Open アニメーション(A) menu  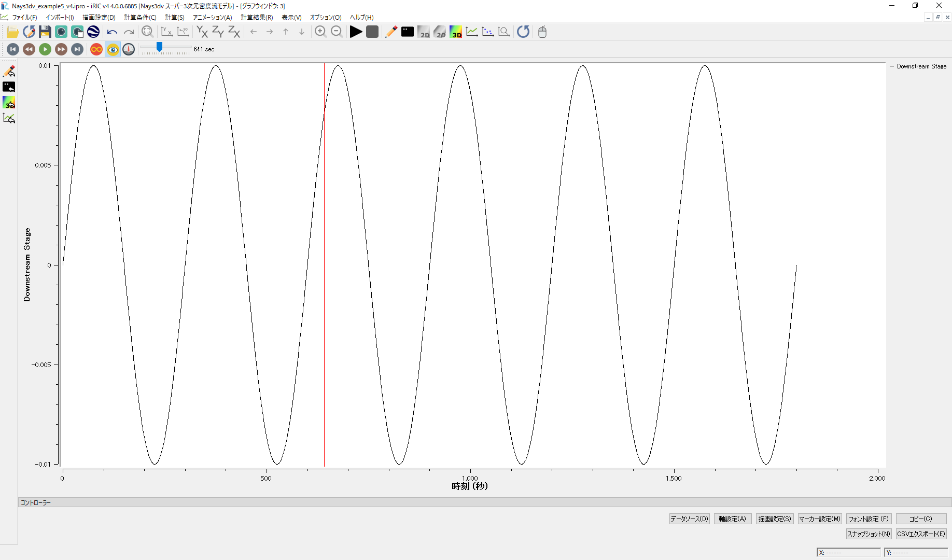click(213, 18)
